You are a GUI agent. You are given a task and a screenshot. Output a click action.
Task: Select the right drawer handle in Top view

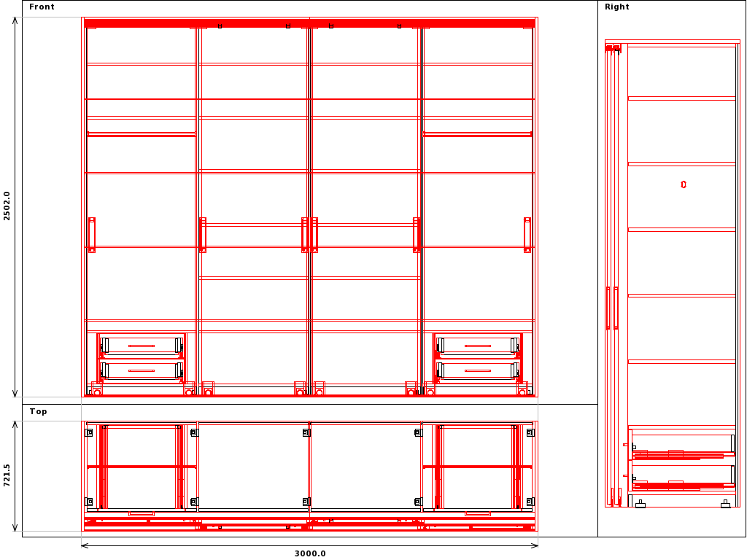tap(478, 514)
